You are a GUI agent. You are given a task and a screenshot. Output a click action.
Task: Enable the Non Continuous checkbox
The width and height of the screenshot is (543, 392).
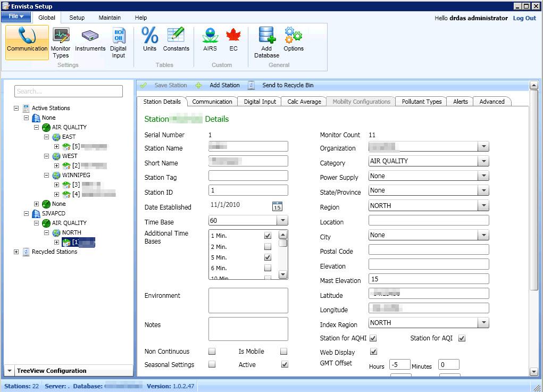point(212,352)
